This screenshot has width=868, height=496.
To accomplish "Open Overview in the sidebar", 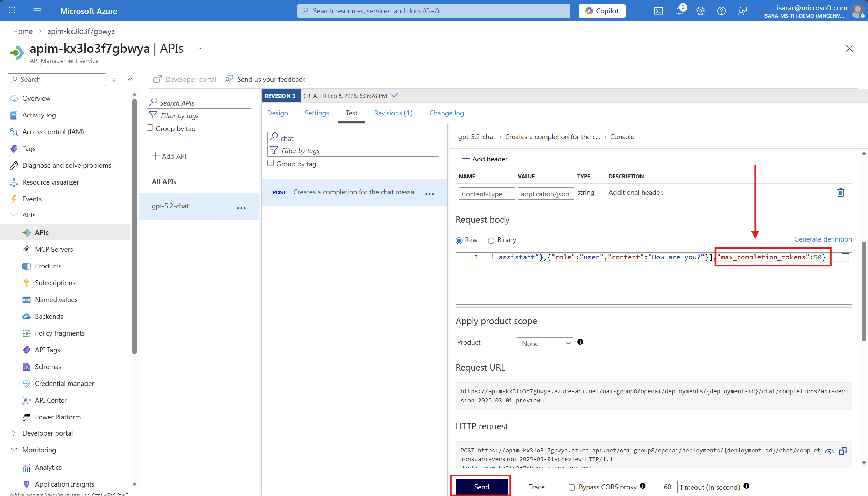I will coord(36,98).
